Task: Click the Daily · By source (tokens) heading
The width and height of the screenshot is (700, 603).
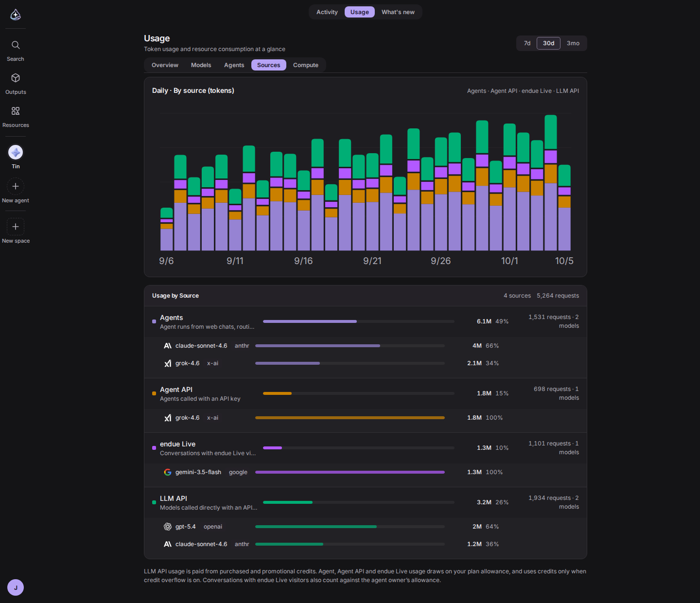Action: 193,90
